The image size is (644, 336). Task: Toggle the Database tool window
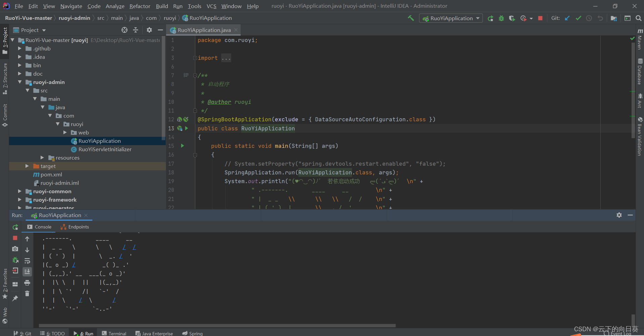click(x=640, y=72)
